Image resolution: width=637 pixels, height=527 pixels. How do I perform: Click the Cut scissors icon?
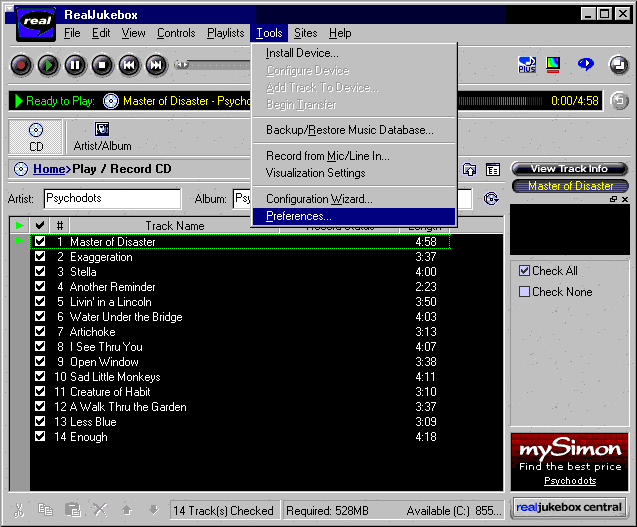click(19, 510)
